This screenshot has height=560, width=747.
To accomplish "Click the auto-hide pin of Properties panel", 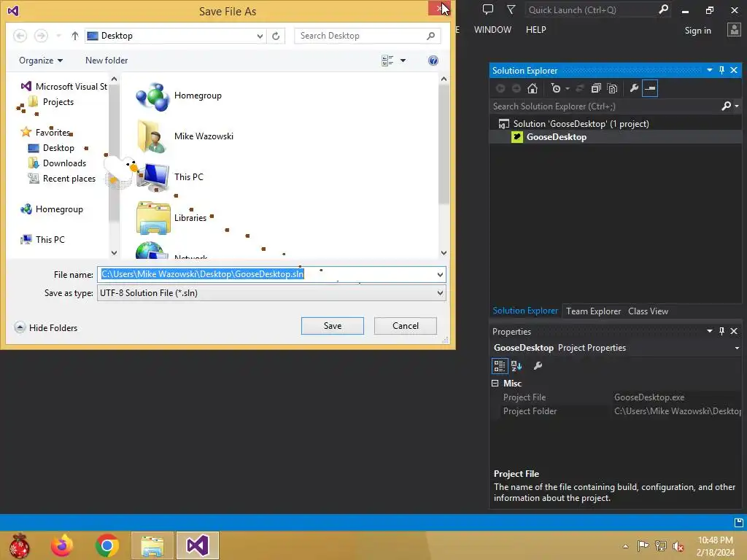I will pyautogui.click(x=721, y=331).
